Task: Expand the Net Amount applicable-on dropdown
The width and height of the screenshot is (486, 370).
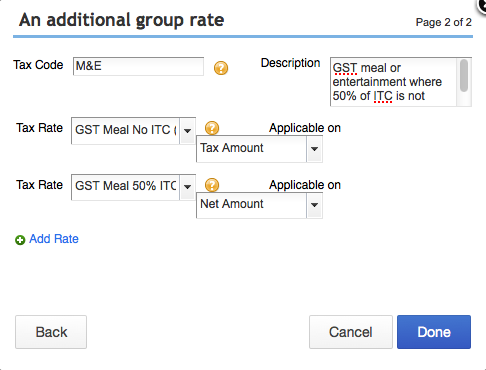Action: [x=314, y=205]
